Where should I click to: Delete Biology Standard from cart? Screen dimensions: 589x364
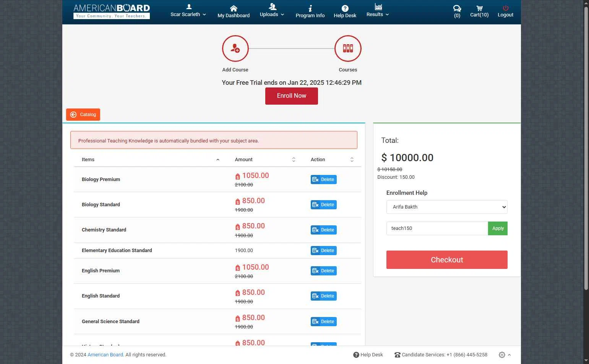pyautogui.click(x=324, y=205)
